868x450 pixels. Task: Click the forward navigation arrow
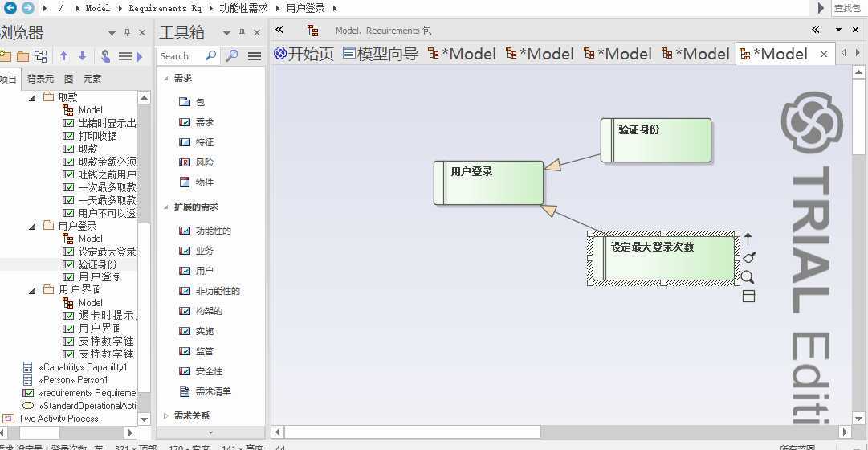pyautogui.click(x=27, y=8)
